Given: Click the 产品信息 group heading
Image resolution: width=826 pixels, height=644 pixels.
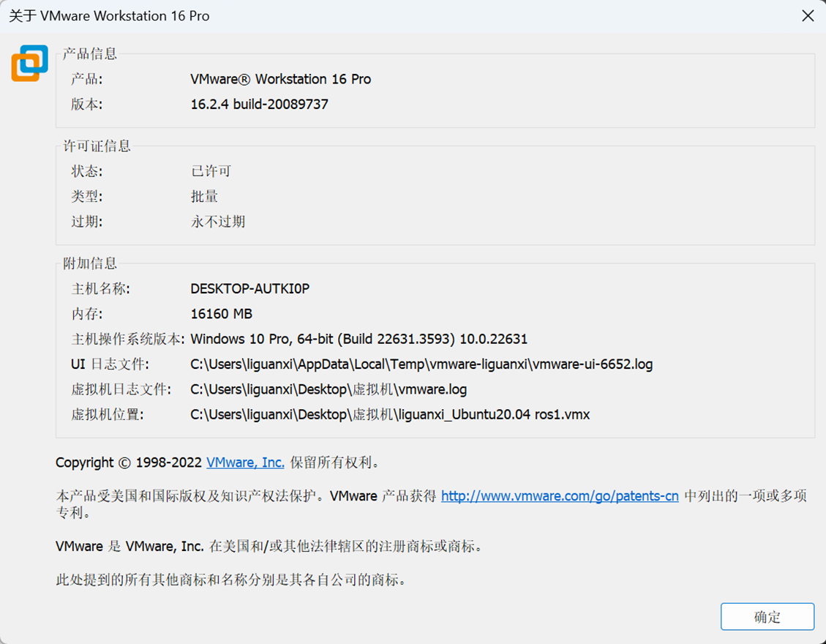Looking at the screenshot, I should [89, 53].
